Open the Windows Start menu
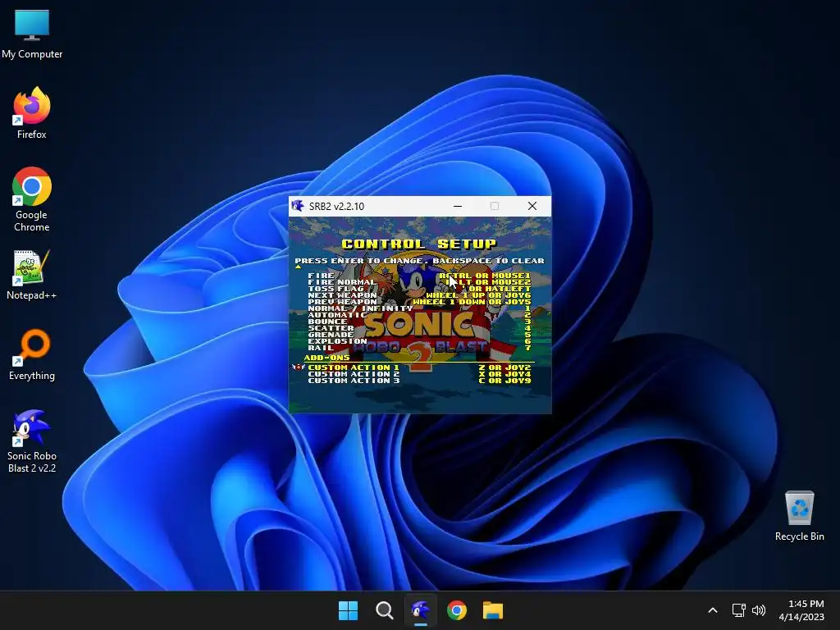The height and width of the screenshot is (630, 840). pyautogui.click(x=348, y=610)
